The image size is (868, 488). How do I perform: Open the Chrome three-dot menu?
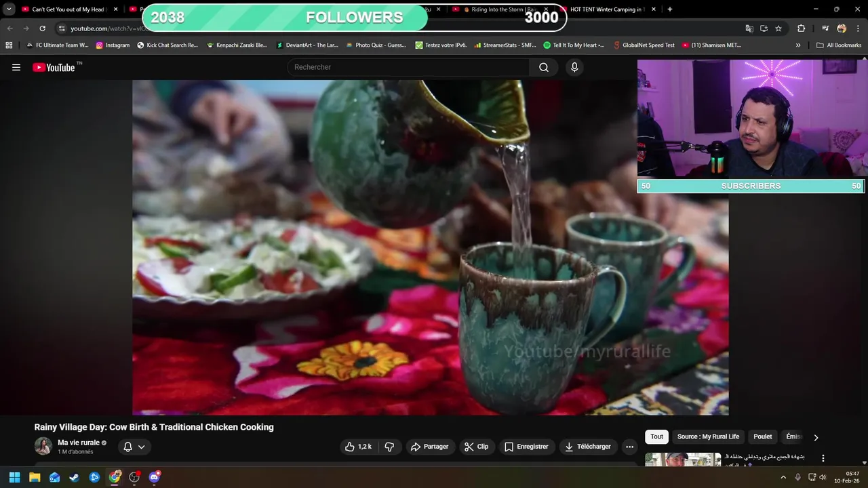(858, 28)
